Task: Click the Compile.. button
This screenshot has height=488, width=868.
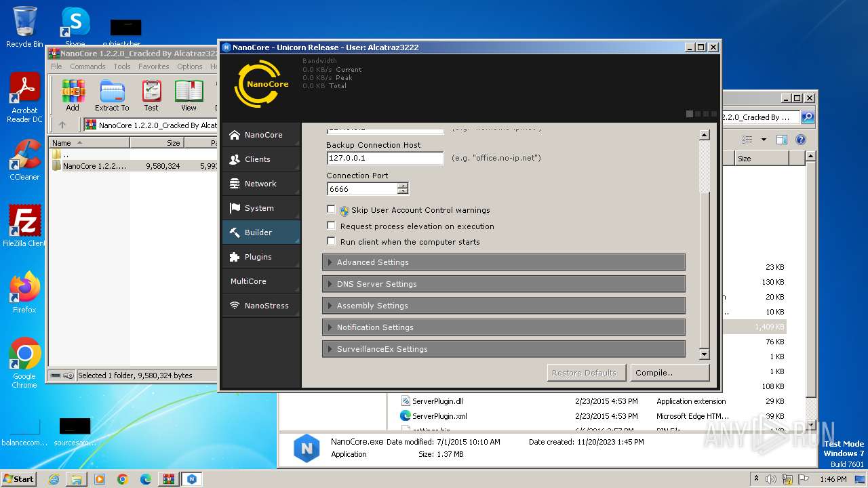Action: (669, 373)
